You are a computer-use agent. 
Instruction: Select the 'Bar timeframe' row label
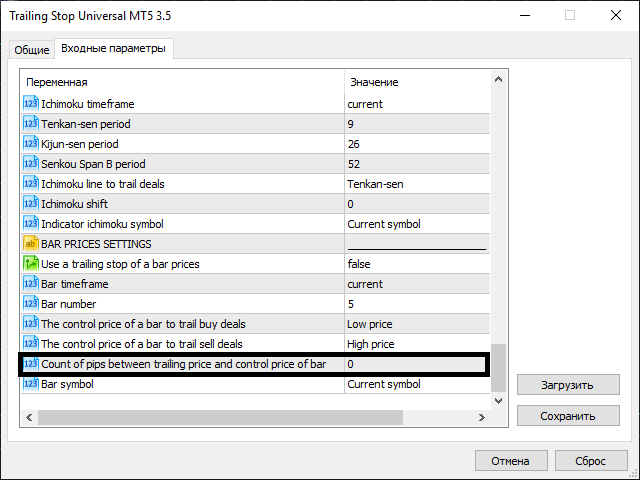coord(75,284)
